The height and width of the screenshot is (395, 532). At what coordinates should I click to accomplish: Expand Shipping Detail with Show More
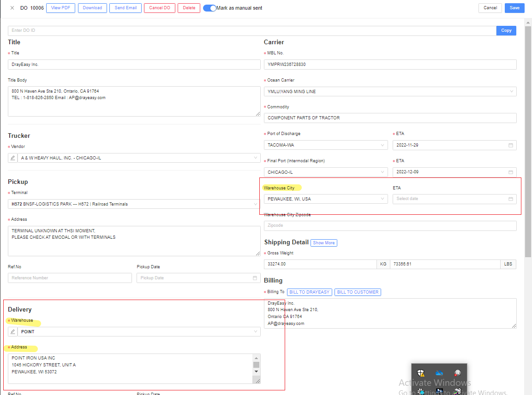(323, 243)
